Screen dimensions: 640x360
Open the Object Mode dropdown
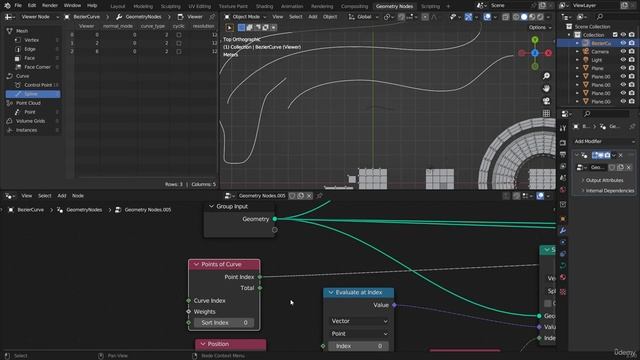pyautogui.click(x=245, y=17)
